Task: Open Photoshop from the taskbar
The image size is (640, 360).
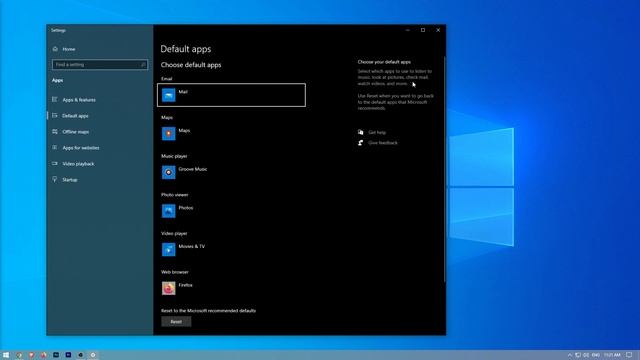Action: coord(56,355)
